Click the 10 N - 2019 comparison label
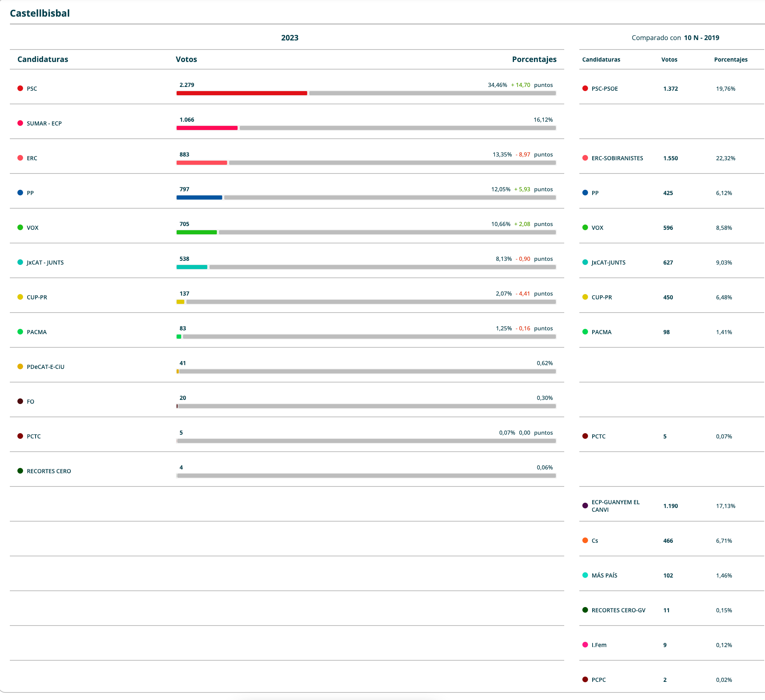Screen dimensions: 765x700 [x=701, y=37]
